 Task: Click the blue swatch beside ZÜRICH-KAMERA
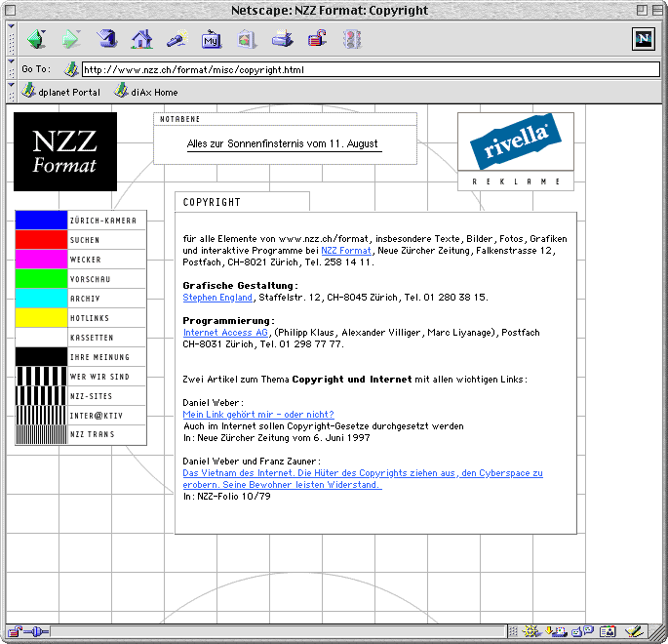pyautogui.click(x=41, y=220)
